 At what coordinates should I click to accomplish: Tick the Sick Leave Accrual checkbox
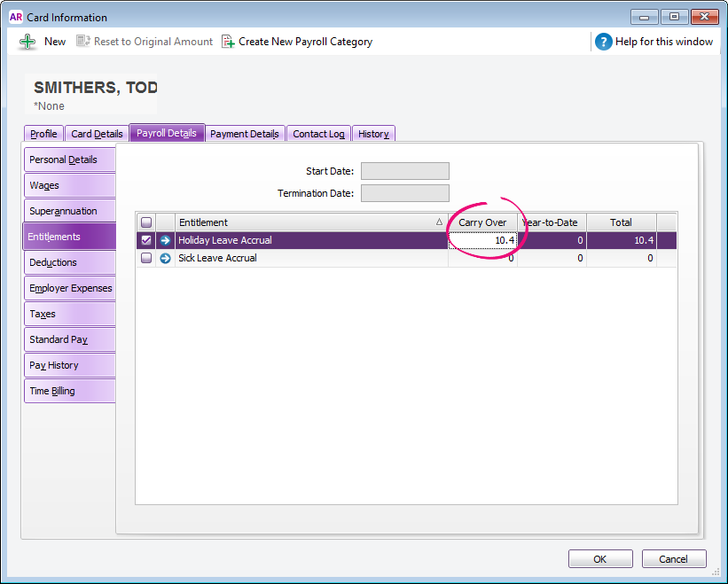146,258
